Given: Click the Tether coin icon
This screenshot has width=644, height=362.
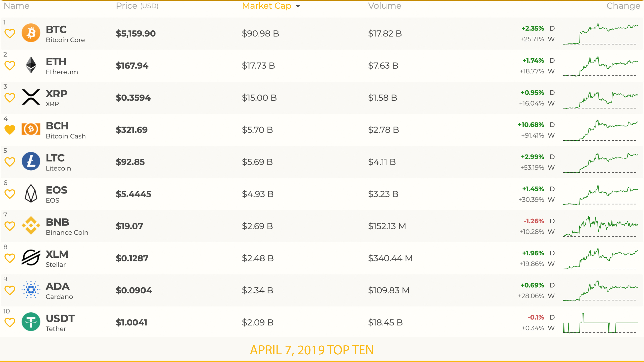Looking at the screenshot, I should (x=31, y=322).
